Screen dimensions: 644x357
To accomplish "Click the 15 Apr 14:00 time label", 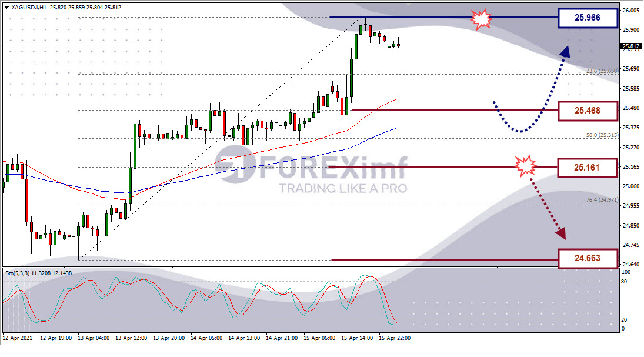I will (x=357, y=338).
